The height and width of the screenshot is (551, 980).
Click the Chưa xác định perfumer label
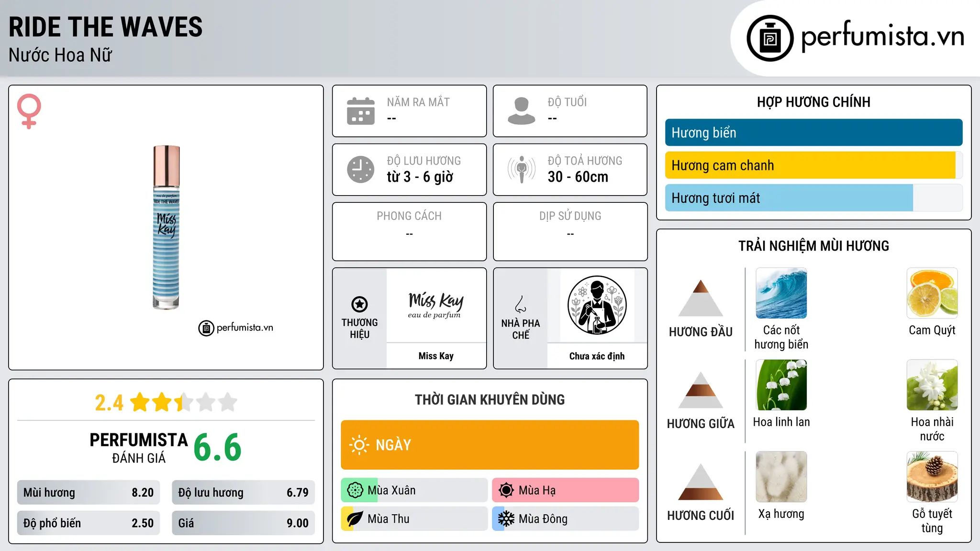pos(597,356)
